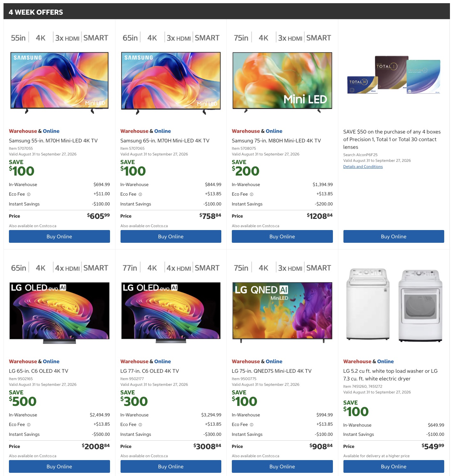This screenshot has height=476, width=456.
Task: Click Buy Online for contact lenses offer
Action: point(393,236)
